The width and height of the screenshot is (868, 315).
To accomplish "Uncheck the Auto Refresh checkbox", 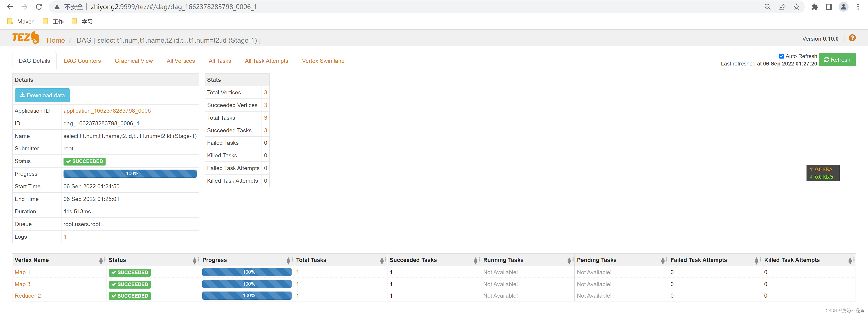I will [x=781, y=56].
